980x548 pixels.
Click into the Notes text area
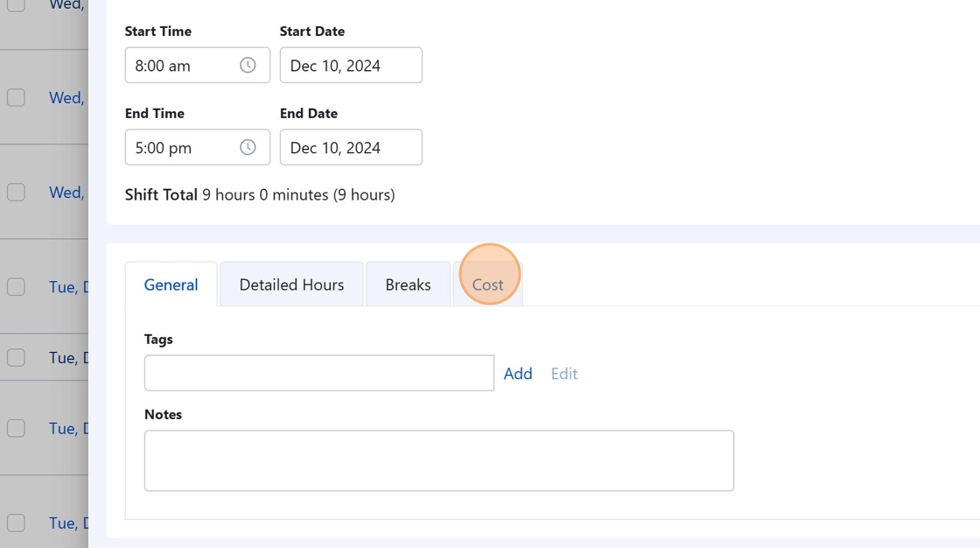pyautogui.click(x=438, y=460)
